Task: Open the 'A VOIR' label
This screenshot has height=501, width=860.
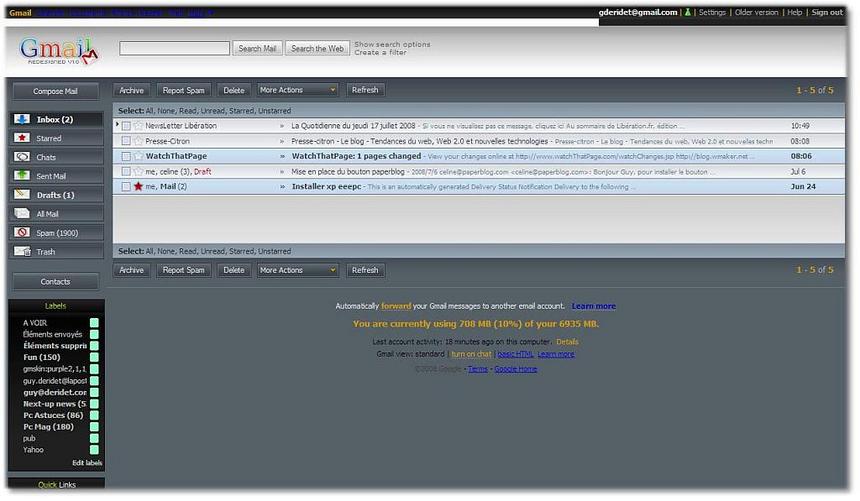Action: pos(35,323)
